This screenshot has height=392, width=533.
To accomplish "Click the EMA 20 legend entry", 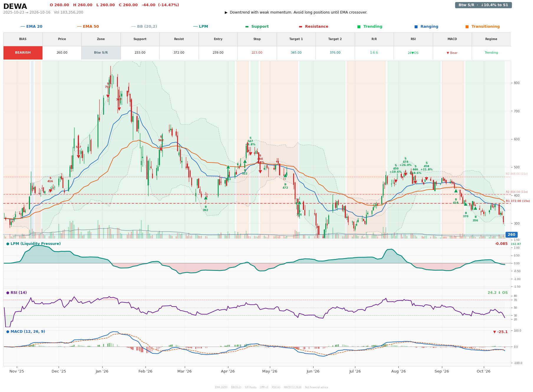I will tap(32, 27).
